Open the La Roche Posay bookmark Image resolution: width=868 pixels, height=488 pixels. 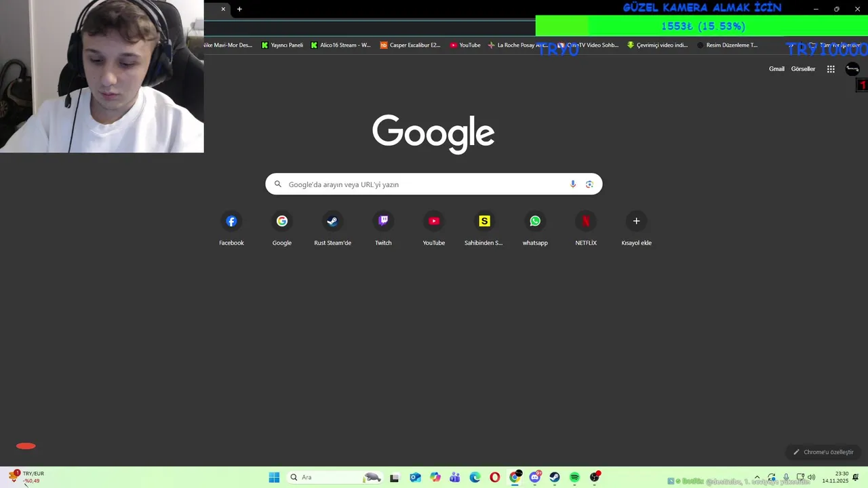pos(518,45)
